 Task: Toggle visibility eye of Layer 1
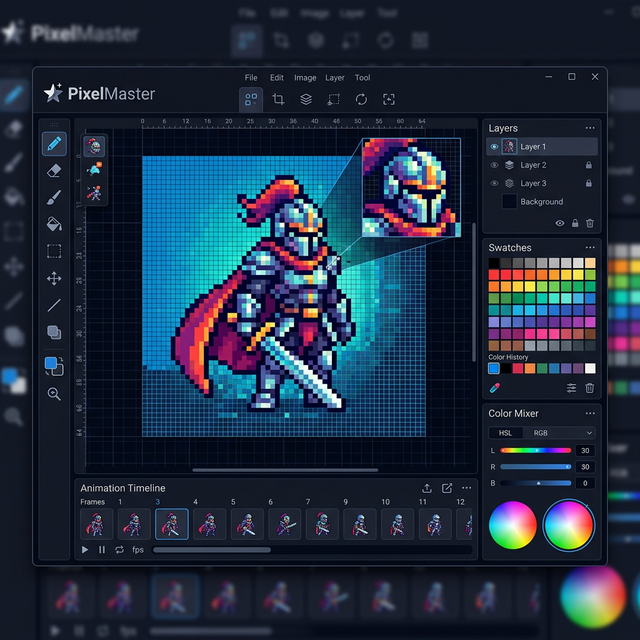[x=494, y=147]
